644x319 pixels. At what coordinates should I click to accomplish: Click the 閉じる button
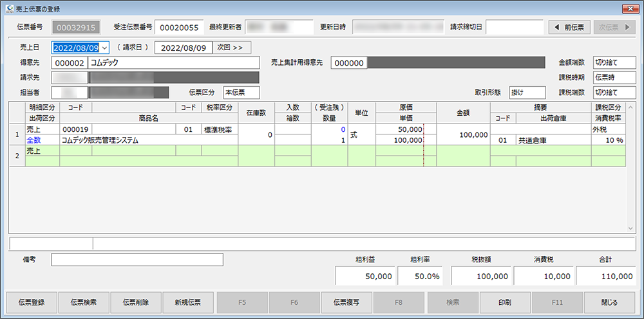(x=609, y=302)
